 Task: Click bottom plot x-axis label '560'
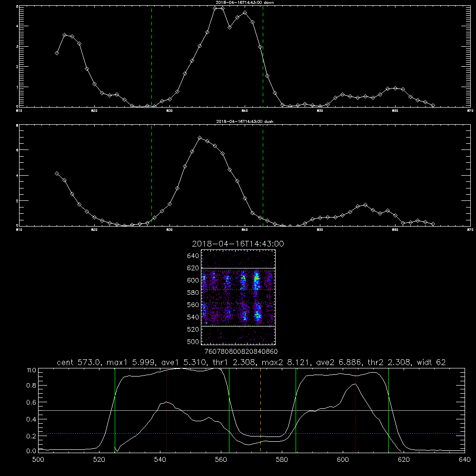coord(221,460)
